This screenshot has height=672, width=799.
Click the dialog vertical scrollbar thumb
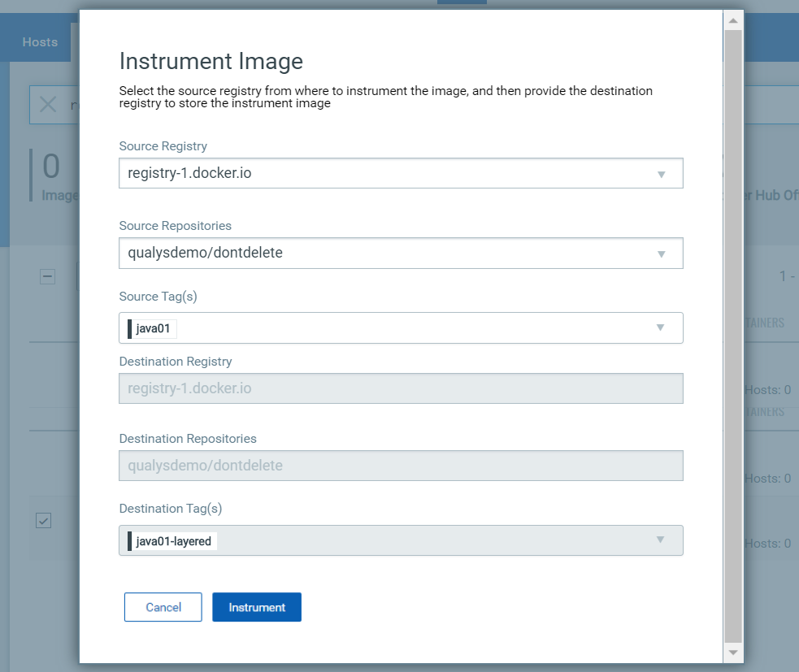733,336
